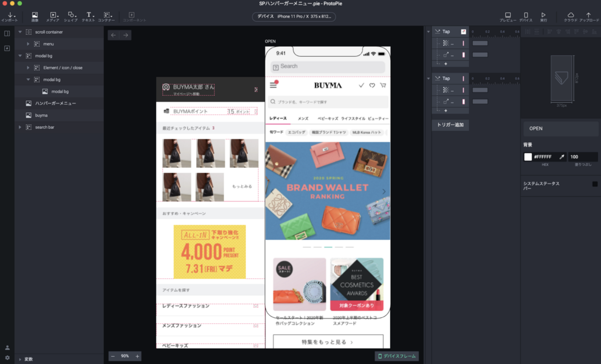Screen dimensions: 601x364
Task: Click the MLB Korea ハット keyword chip
Action: tap(367, 133)
